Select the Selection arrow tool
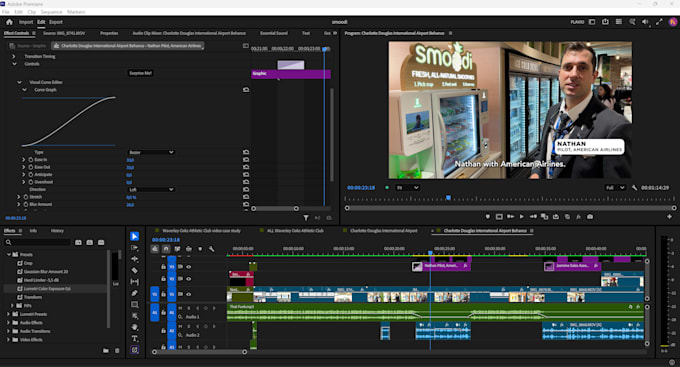Viewport: 680px width, 367px height. [134, 236]
